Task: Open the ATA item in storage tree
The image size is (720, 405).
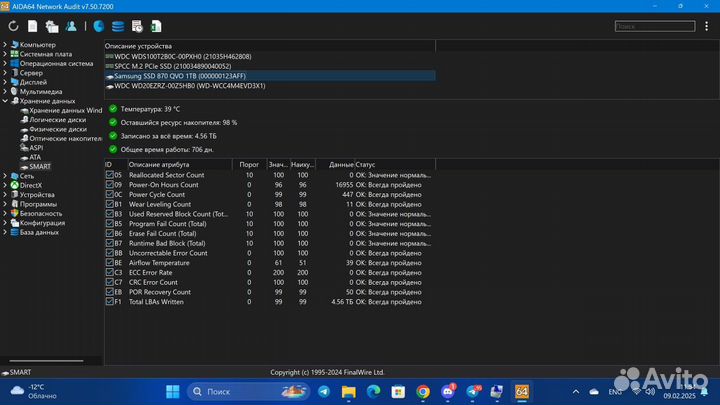Action: [35, 157]
